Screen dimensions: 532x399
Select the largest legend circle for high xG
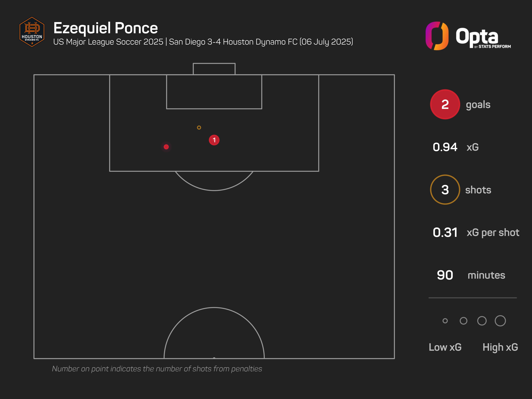500,321
